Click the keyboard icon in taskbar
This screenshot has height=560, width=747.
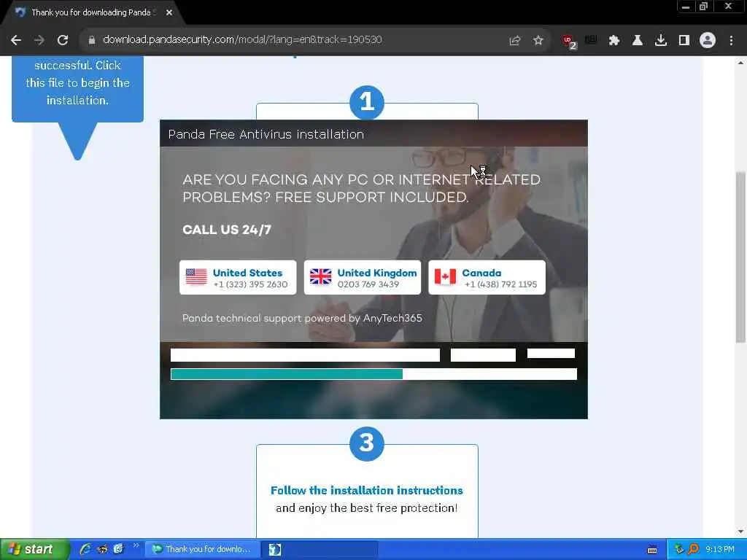click(x=652, y=550)
